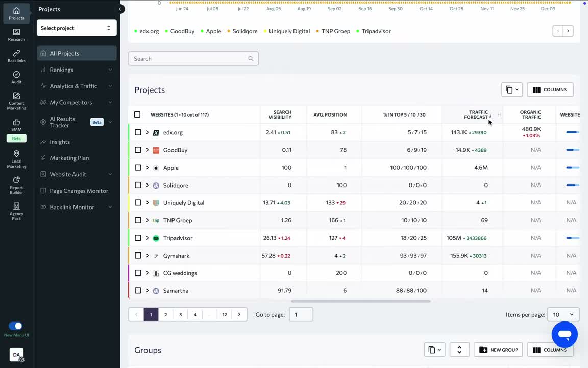
Task: Check the Solidqore row checkbox
Action: tap(138, 185)
